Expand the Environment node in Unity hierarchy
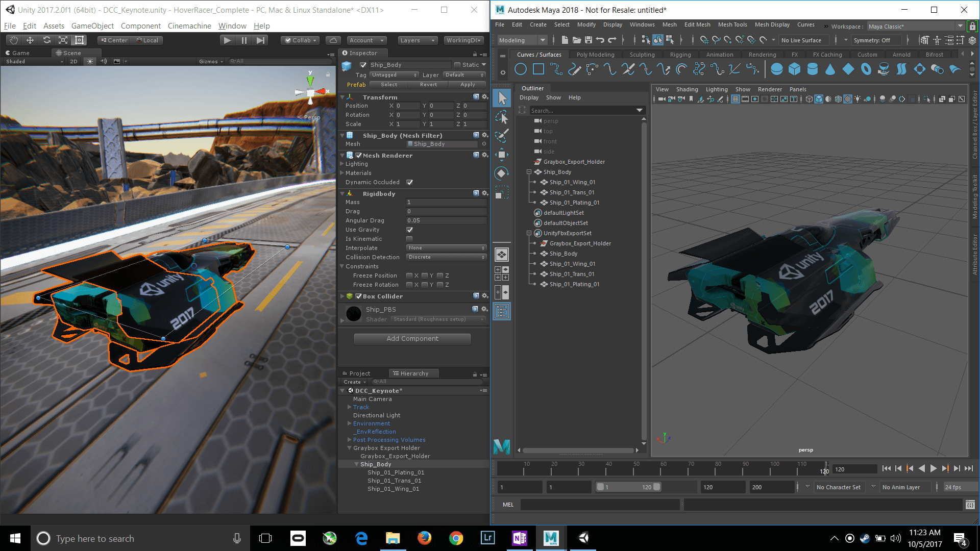 pos(350,423)
